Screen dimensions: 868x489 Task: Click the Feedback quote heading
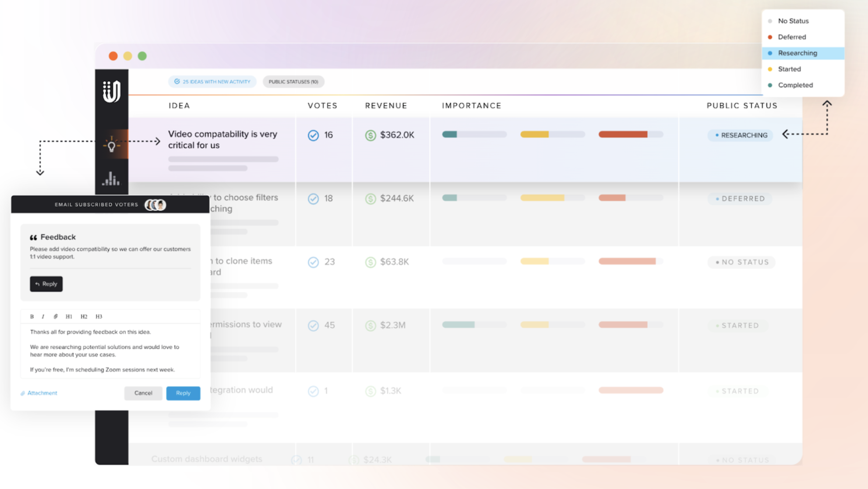(53, 237)
